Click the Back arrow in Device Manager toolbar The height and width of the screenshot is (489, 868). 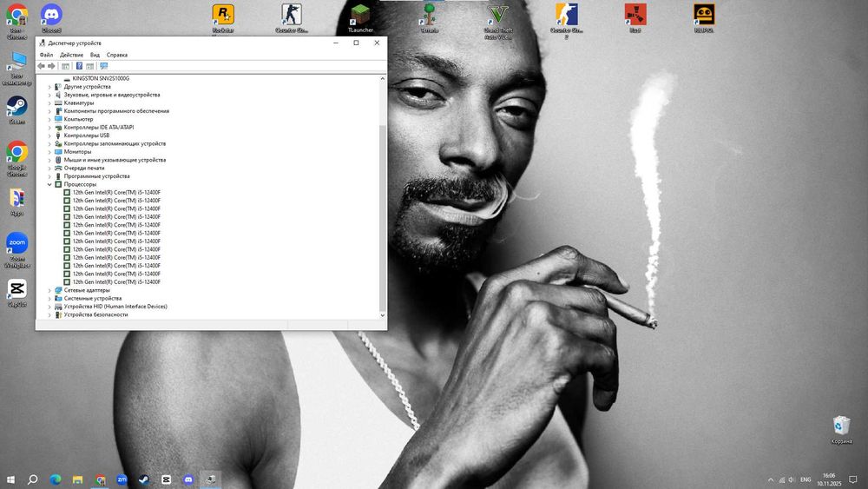tap(41, 66)
